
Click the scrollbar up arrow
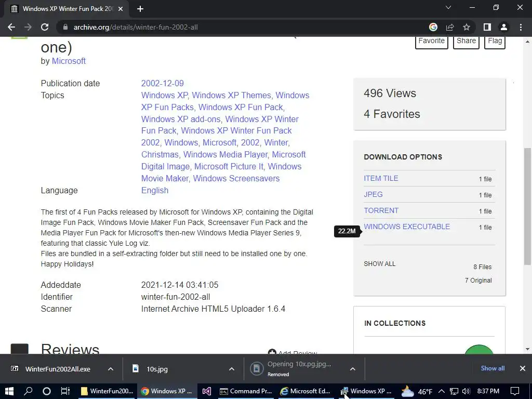point(527,42)
